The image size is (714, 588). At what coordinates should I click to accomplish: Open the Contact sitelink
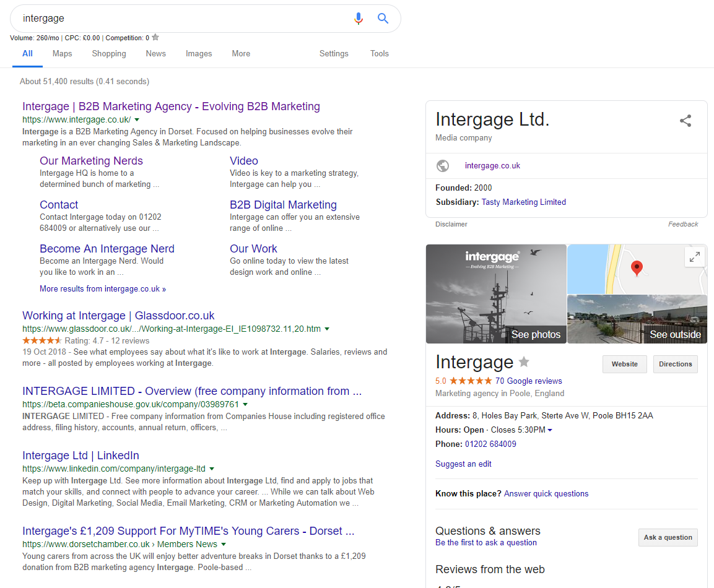[59, 205]
